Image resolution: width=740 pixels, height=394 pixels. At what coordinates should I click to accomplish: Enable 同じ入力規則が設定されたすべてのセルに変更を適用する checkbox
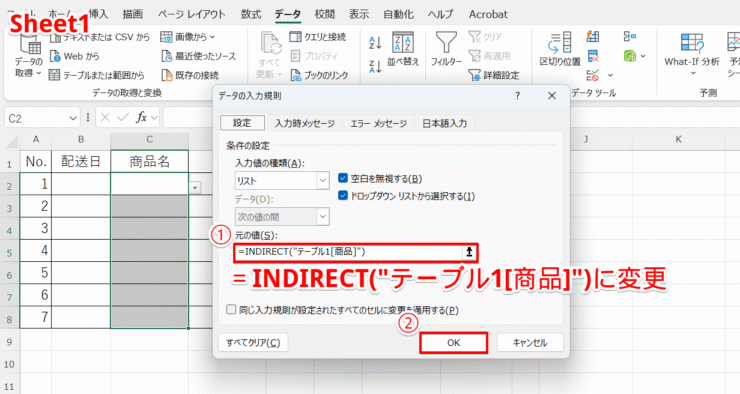231,310
